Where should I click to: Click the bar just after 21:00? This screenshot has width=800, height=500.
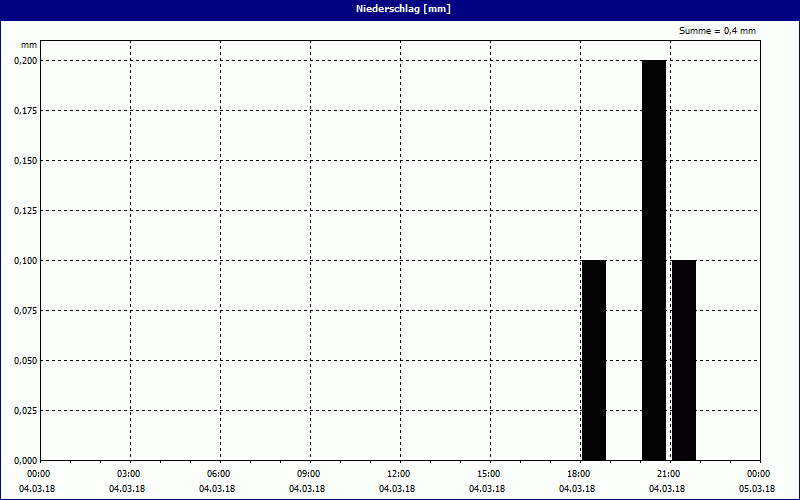pos(684,360)
